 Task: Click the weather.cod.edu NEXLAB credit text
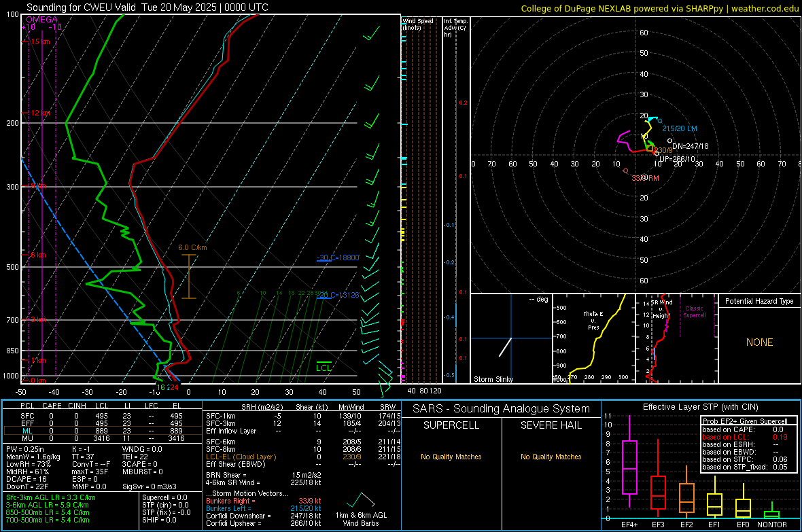coord(660,8)
